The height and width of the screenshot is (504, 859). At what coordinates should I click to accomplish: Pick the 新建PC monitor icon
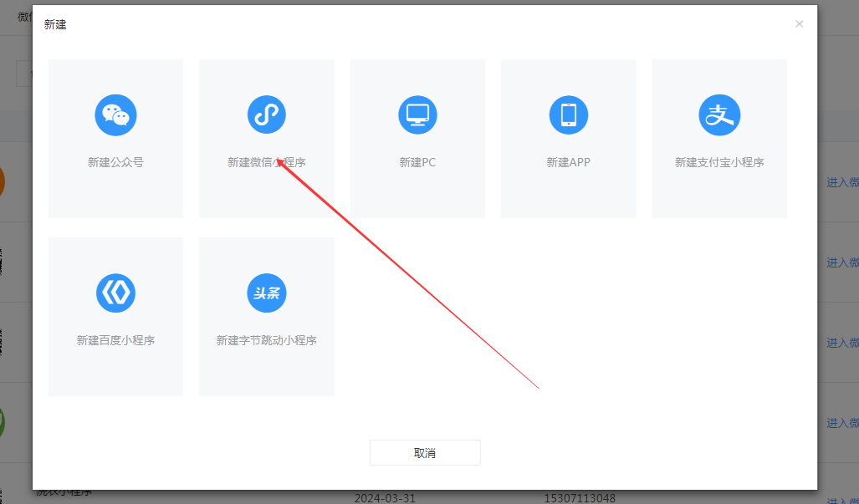pos(417,115)
